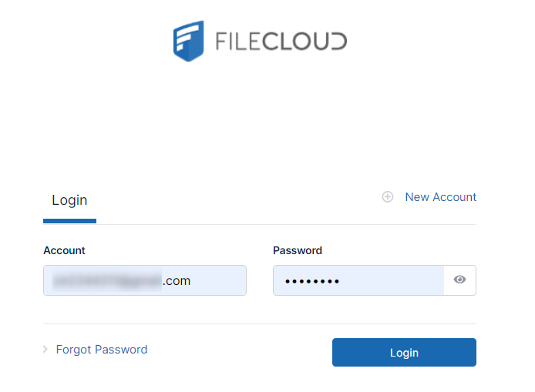535x392 pixels.
Task: Click the blurred email address text
Action: point(106,281)
